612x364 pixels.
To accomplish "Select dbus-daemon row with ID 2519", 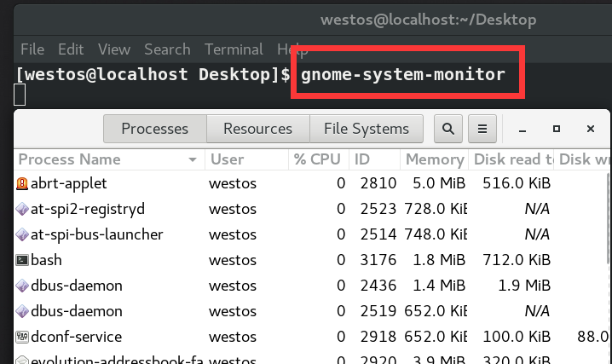I will [310, 311].
